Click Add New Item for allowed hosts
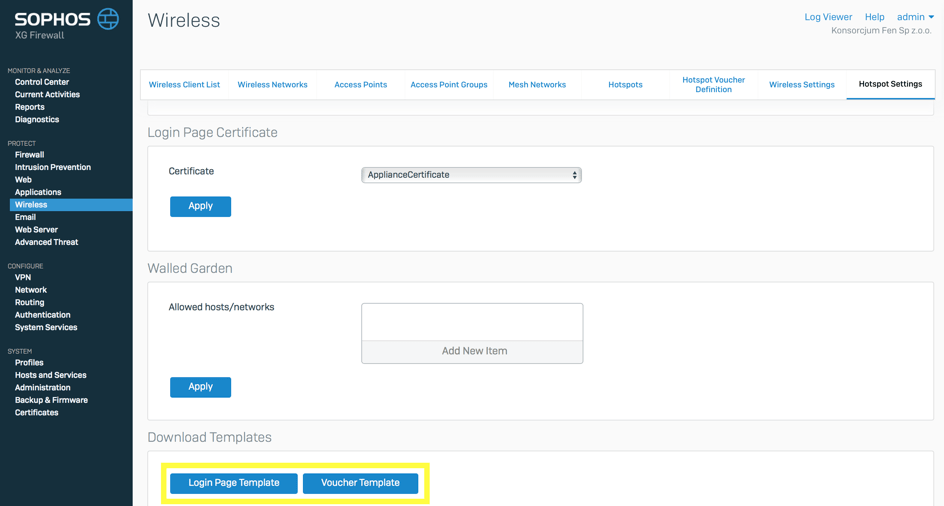The image size is (944, 506). 473,351
